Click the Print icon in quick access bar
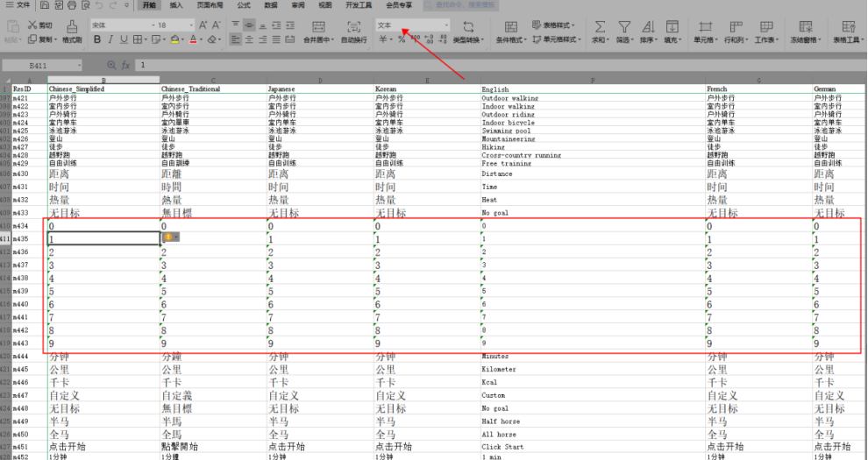868x460 pixels. point(72,5)
